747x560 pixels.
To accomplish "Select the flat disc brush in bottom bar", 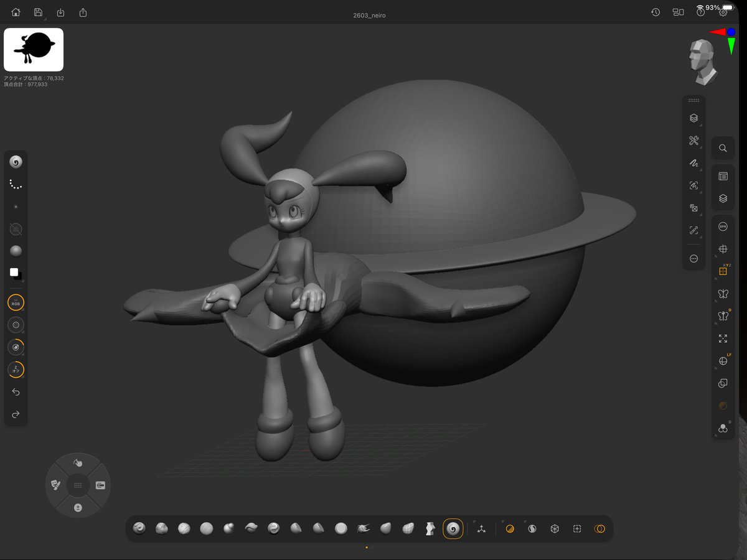I will [341, 528].
